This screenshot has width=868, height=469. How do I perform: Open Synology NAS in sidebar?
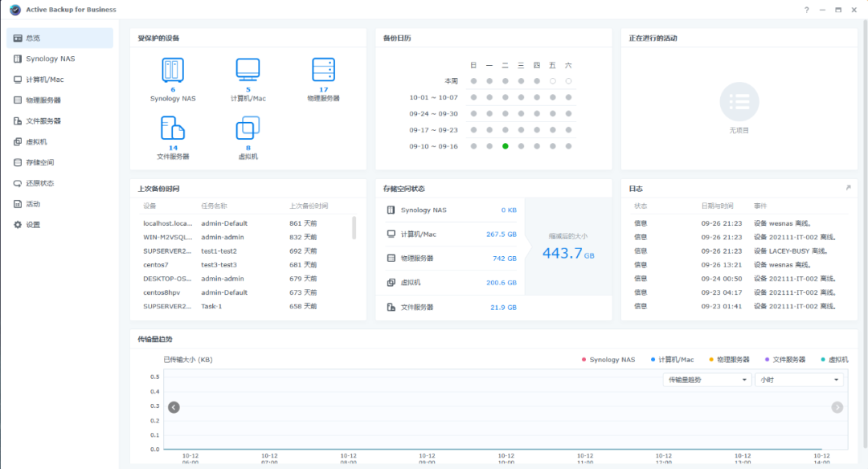click(59, 59)
